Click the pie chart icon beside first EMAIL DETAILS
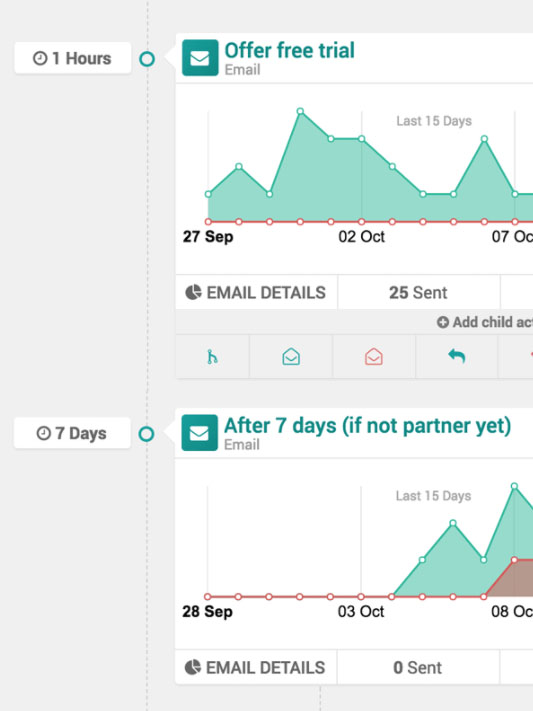The width and height of the screenshot is (533, 711). [193, 292]
